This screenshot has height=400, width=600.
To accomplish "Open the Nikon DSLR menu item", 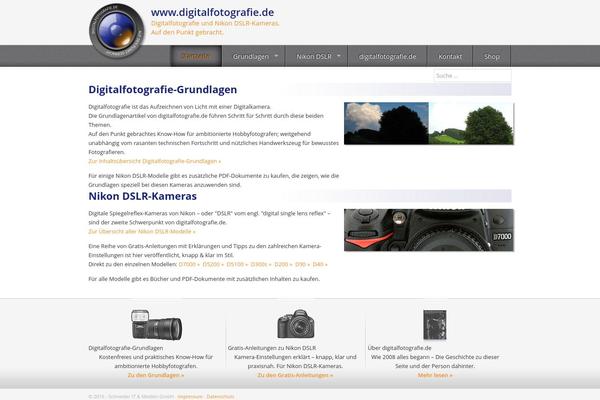I will (314, 56).
